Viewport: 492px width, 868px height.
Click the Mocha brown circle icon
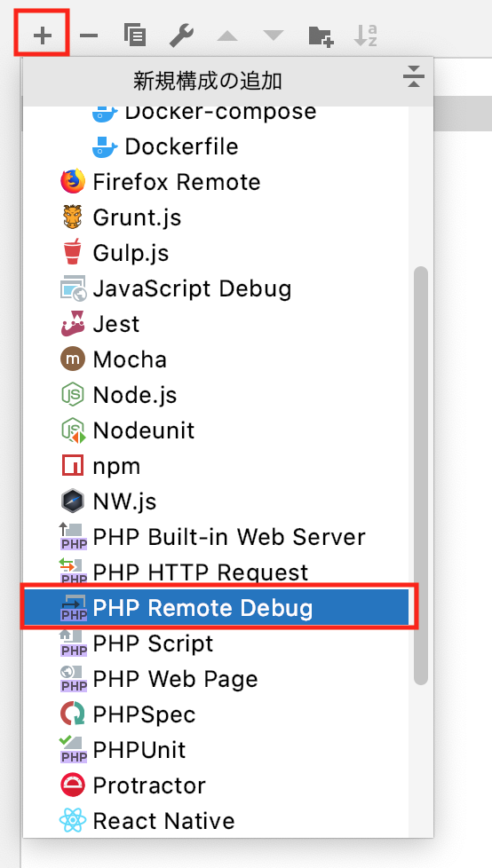[73, 359]
